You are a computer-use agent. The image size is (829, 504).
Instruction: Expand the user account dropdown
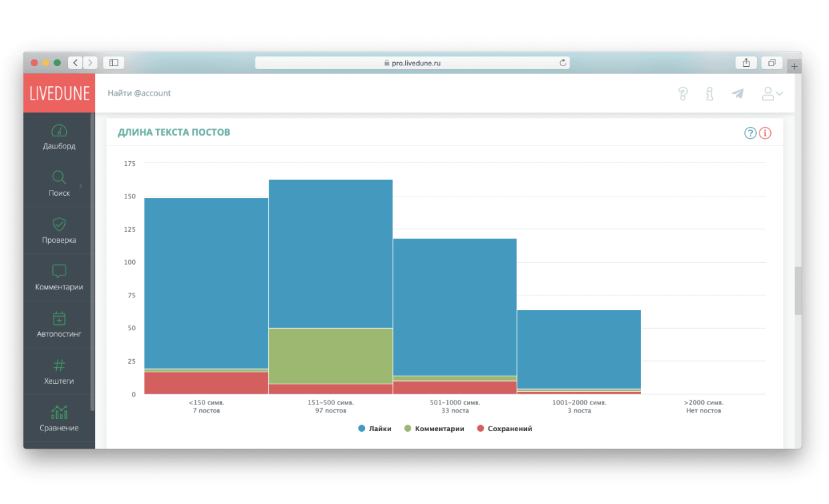(x=772, y=94)
